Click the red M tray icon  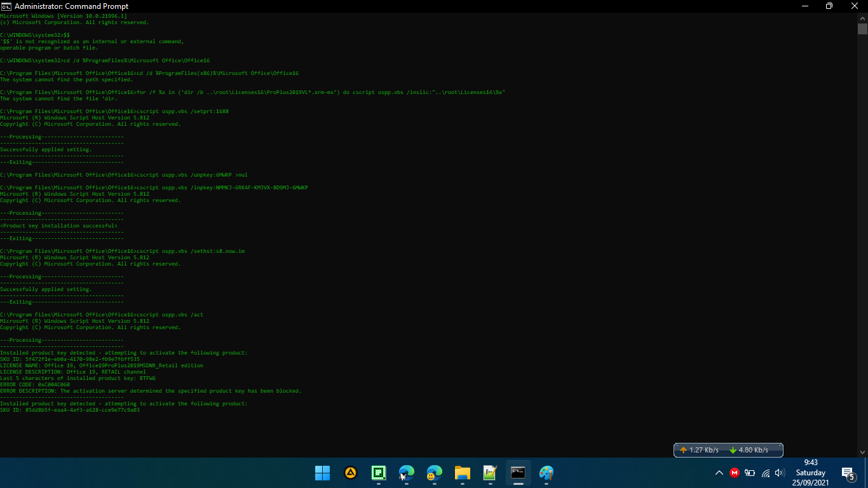click(735, 473)
